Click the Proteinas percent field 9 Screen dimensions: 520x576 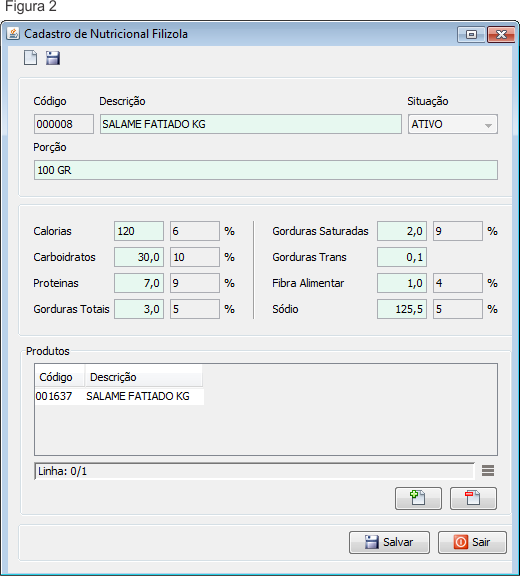195,283
